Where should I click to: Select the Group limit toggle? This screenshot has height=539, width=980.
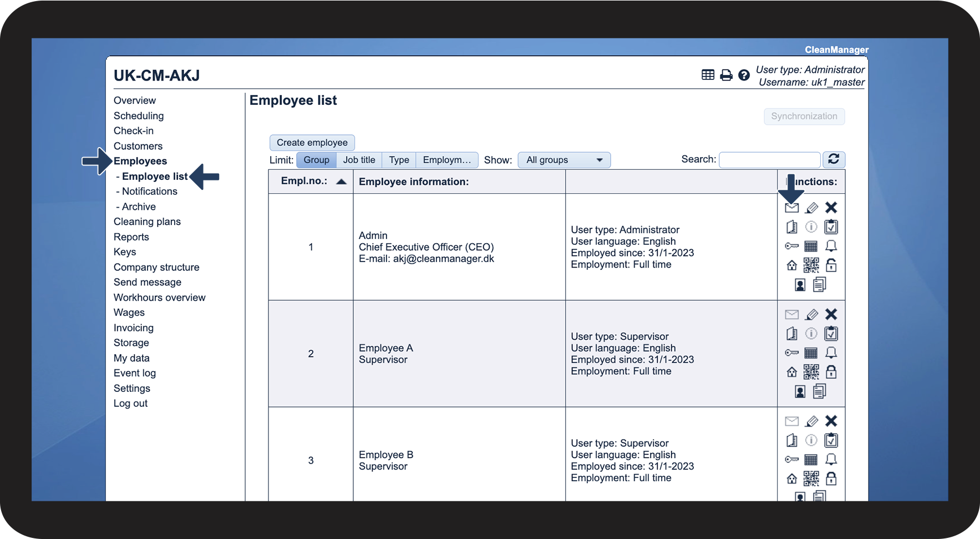click(x=316, y=160)
